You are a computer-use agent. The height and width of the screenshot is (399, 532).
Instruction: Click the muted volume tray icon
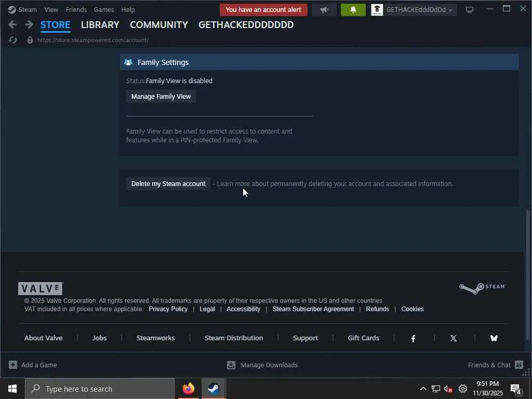coord(448,389)
